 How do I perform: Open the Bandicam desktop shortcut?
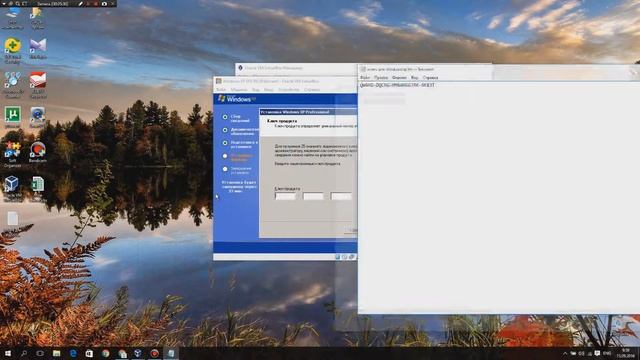38,151
